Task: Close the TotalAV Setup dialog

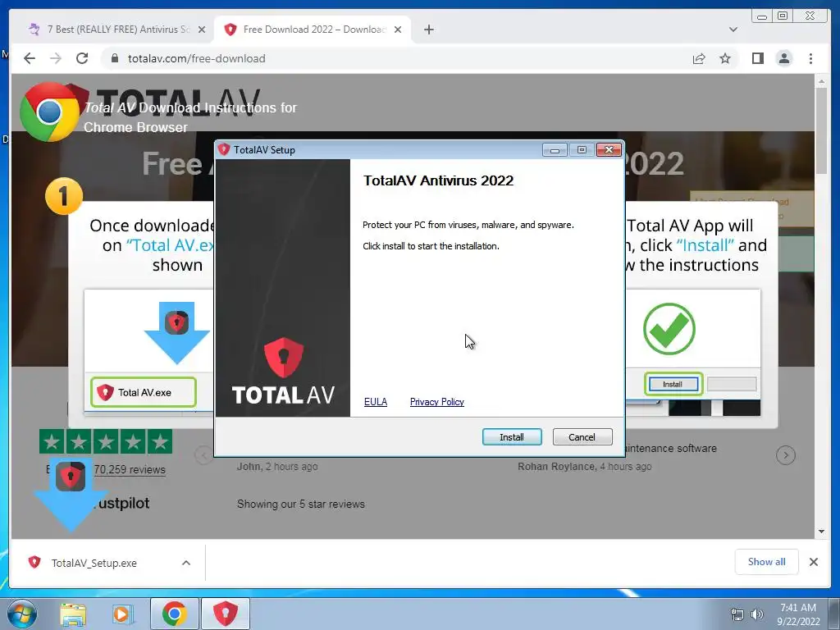Action: (x=609, y=150)
